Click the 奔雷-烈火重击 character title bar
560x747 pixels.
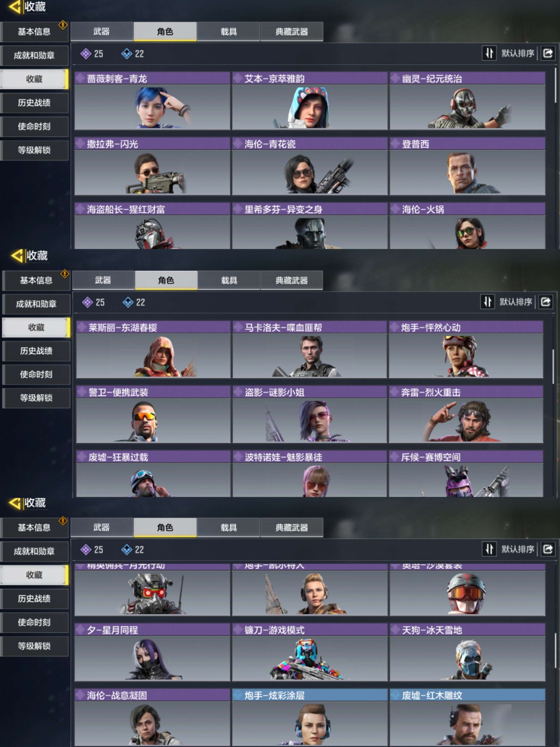[x=466, y=392]
